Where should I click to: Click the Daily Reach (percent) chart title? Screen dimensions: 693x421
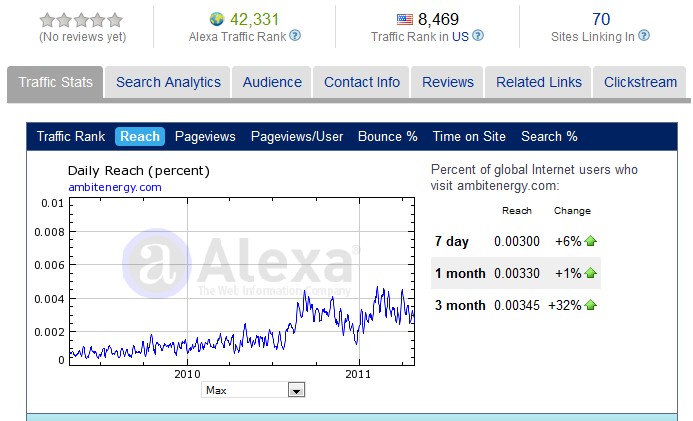click(139, 171)
